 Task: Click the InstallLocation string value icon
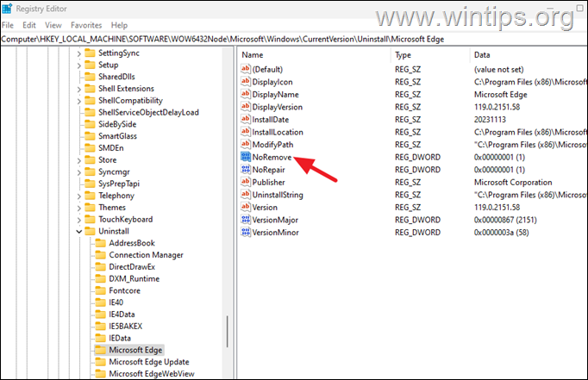(246, 132)
